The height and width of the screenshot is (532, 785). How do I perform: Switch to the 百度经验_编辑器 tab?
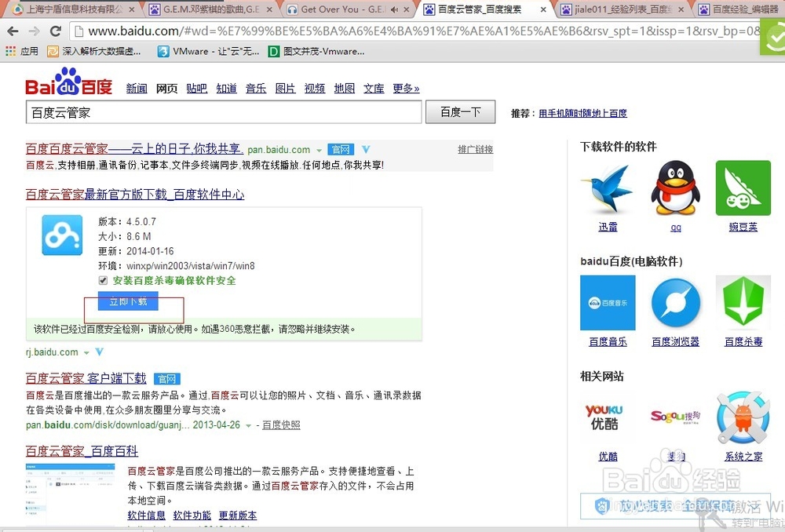[741, 9]
